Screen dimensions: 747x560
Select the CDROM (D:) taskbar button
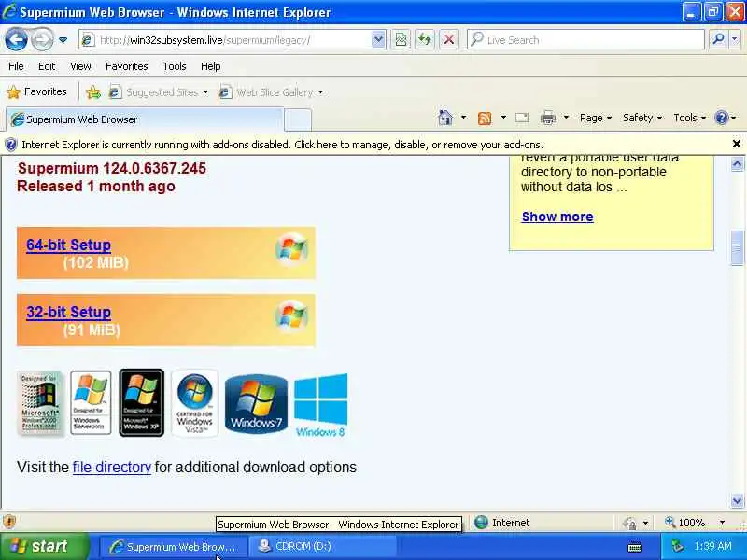[322, 547]
